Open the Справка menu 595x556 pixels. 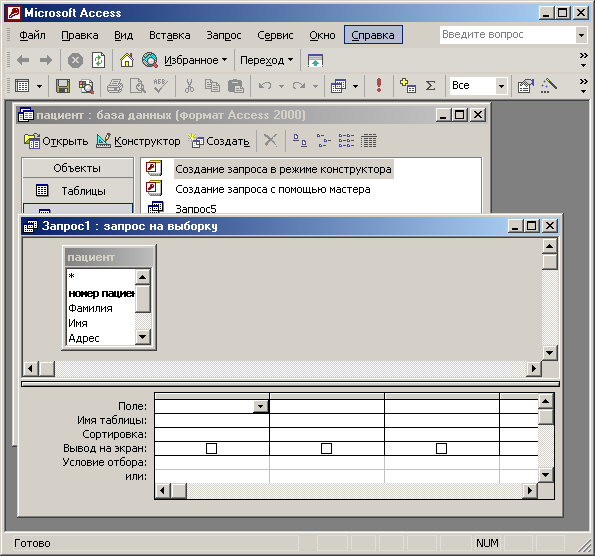(x=373, y=35)
